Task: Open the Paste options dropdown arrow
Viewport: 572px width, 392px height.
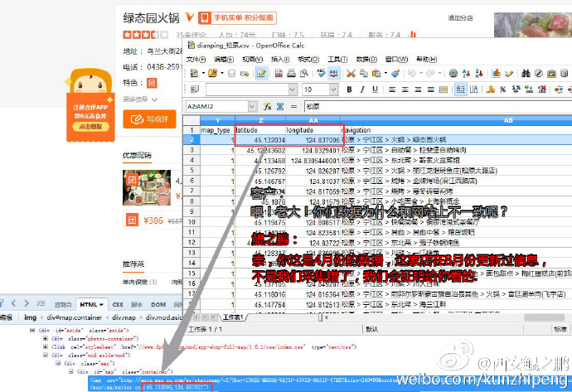Action: tap(385, 73)
